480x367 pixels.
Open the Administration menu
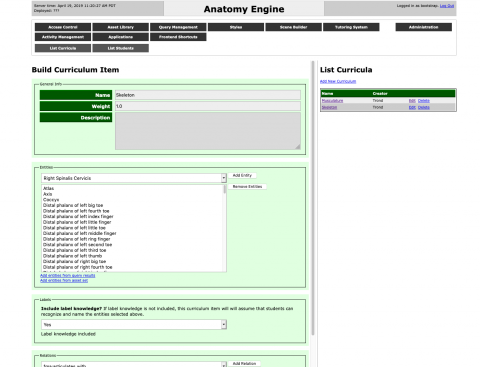(x=423, y=27)
